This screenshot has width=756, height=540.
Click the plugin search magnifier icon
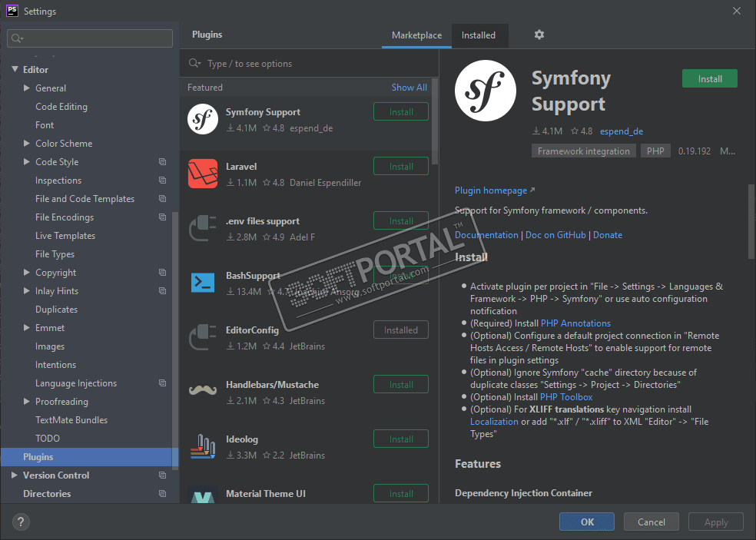pyautogui.click(x=194, y=63)
